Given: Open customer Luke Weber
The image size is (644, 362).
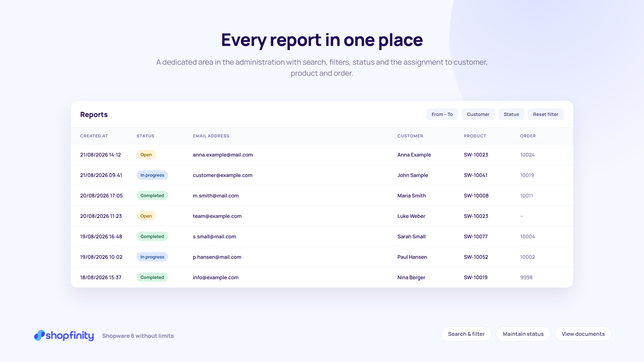Looking at the screenshot, I should (x=411, y=216).
